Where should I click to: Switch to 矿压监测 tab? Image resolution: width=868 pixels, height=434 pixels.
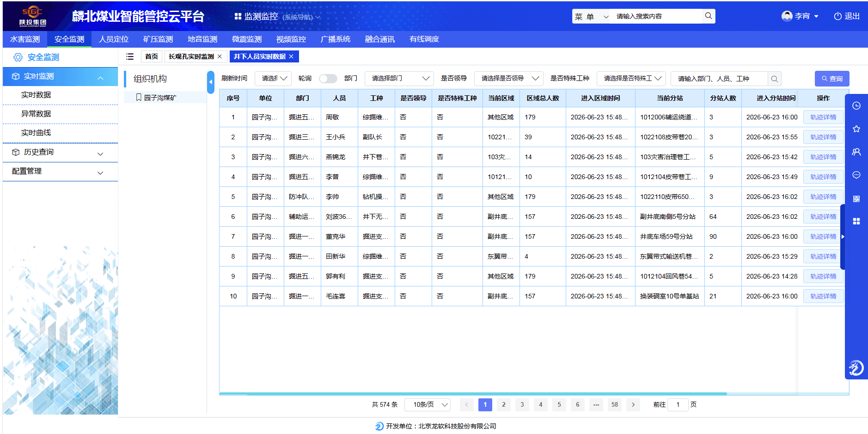(158, 39)
